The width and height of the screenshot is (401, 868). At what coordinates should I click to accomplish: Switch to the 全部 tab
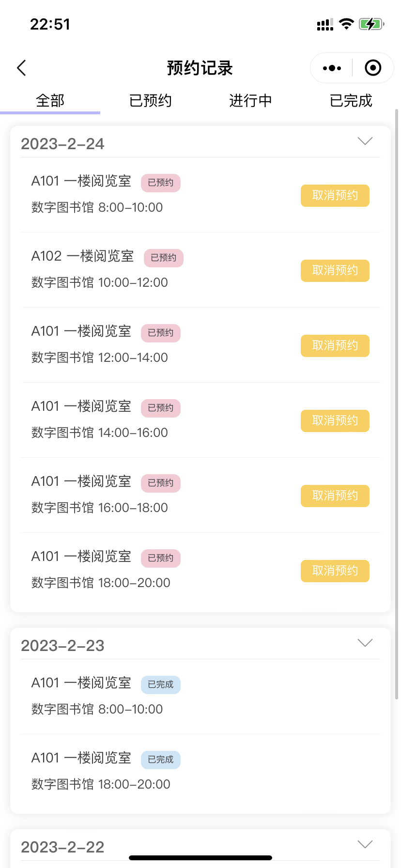point(50,101)
